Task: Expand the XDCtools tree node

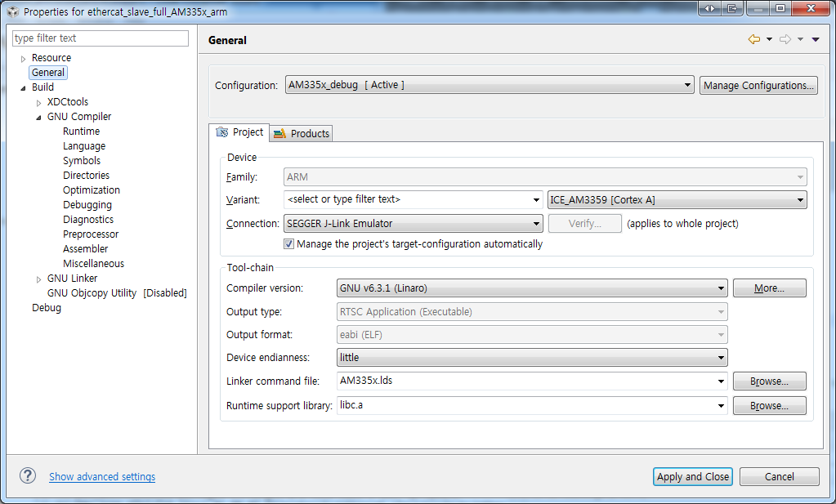Action: pos(38,103)
